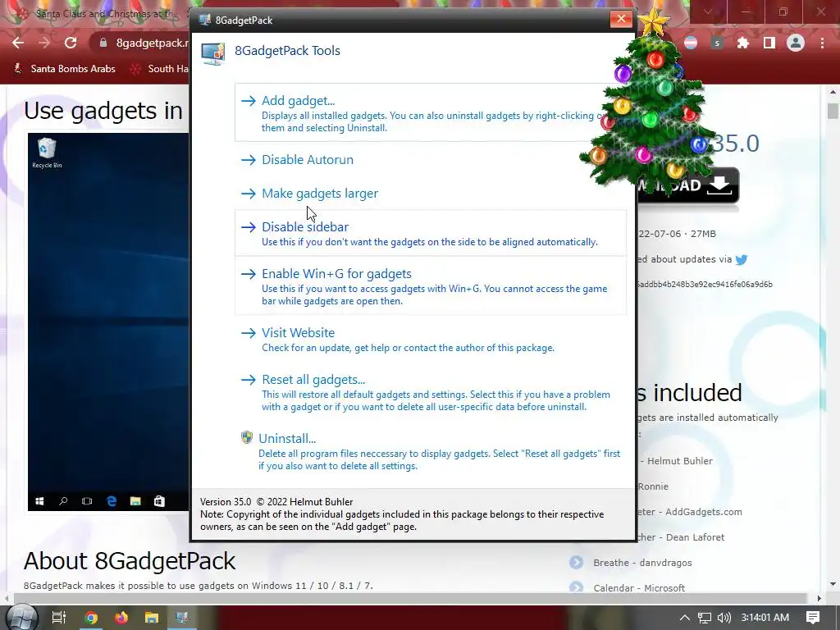The height and width of the screenshot is (630, 840).
Task: Go back in Chrome browser
Action: (18, 43)
